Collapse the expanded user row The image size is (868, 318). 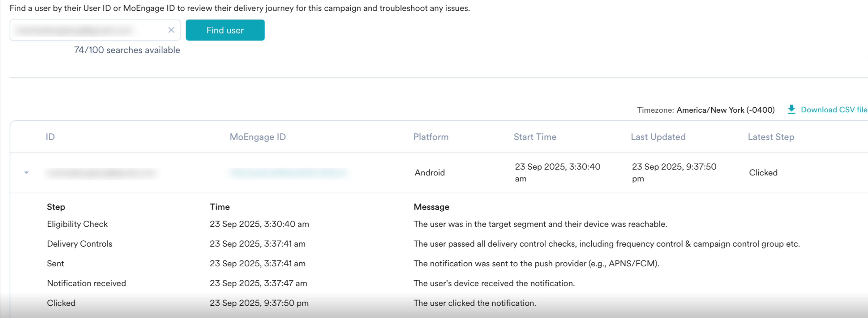pos(26,173)
